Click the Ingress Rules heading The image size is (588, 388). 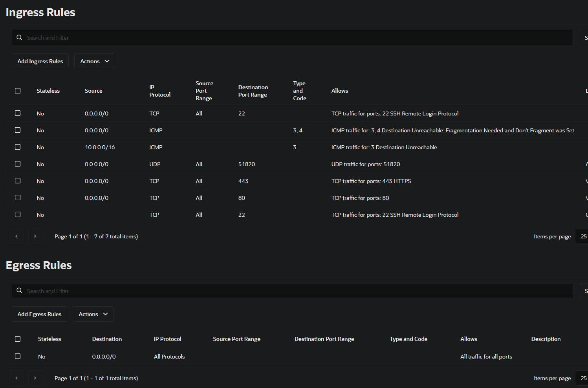coord(40,13)
